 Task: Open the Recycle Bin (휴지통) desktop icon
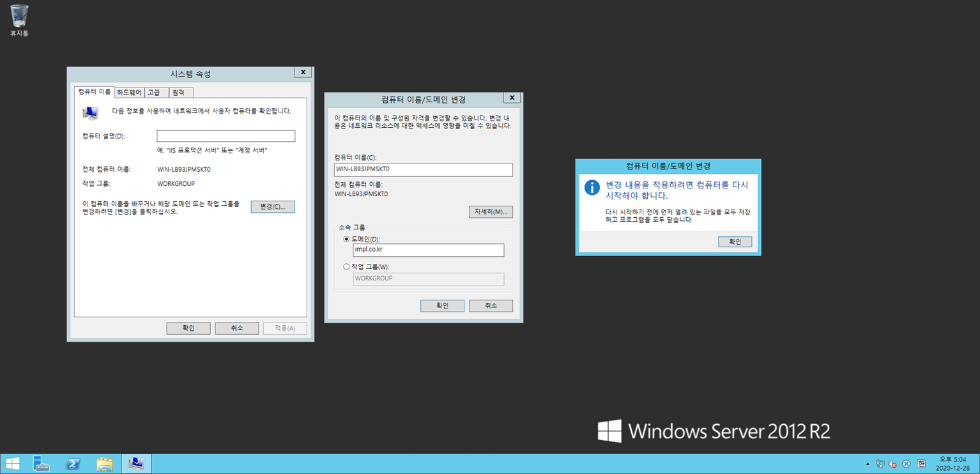[x=19, y=20]
